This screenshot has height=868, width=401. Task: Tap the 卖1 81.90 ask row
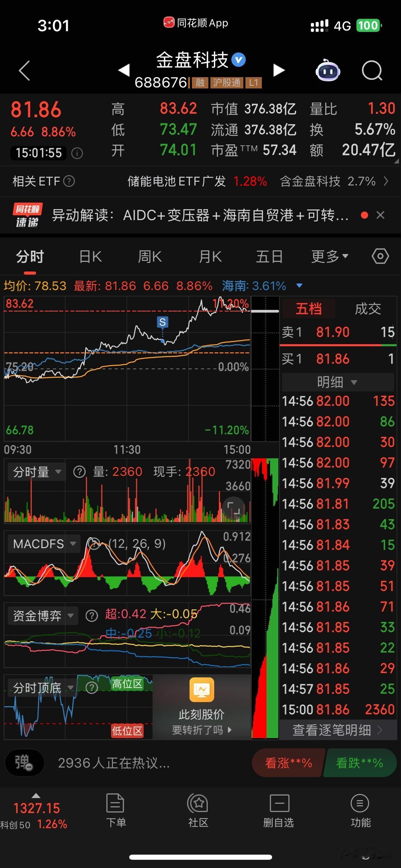tap(338, 332)
